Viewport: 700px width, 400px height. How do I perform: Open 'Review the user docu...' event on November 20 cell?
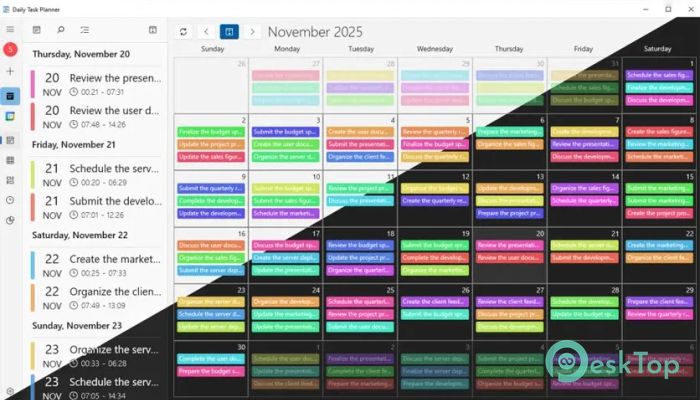pyautogui.click(x=509, y=258)
